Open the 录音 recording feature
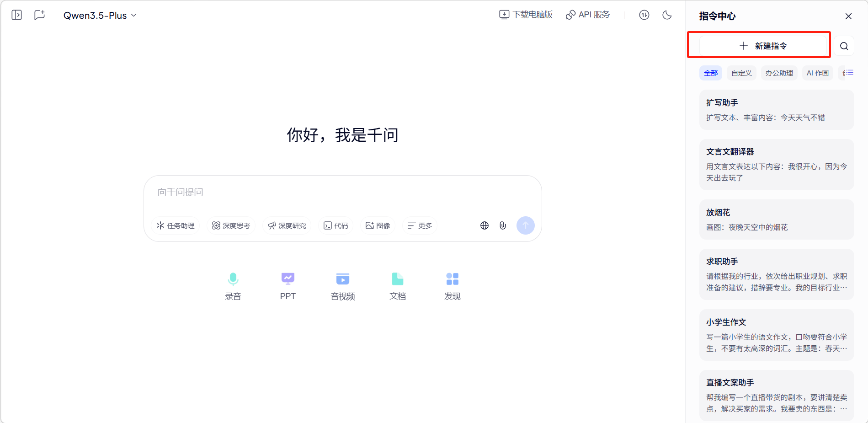This screenshot has width=868, height=423. [x=233, y=286]
